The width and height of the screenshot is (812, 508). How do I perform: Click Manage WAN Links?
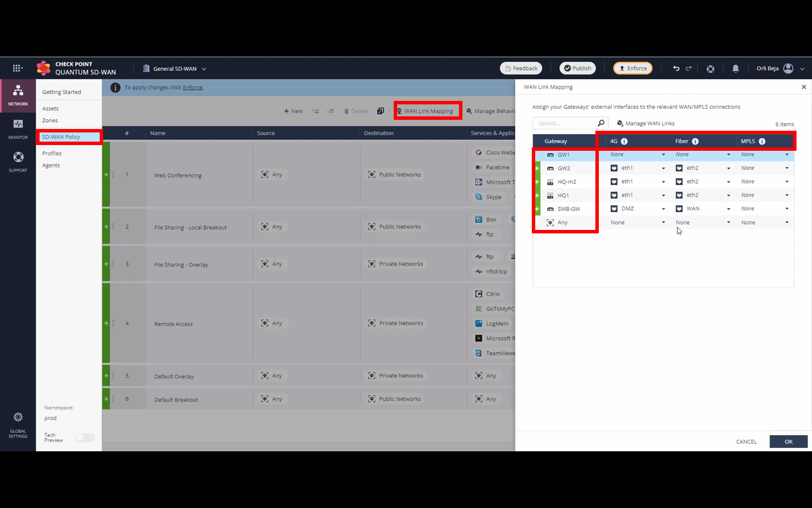pyautogui.click(x=646, y=123)
